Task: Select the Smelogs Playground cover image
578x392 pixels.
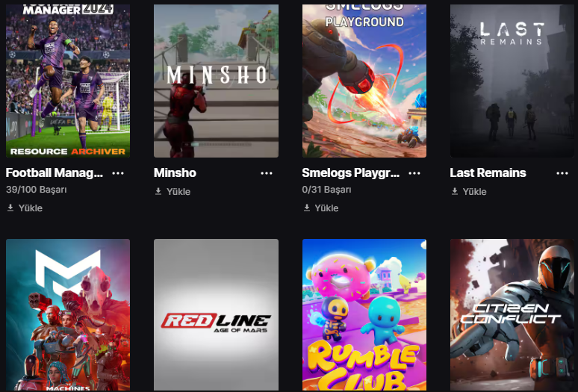Action: 364,81
